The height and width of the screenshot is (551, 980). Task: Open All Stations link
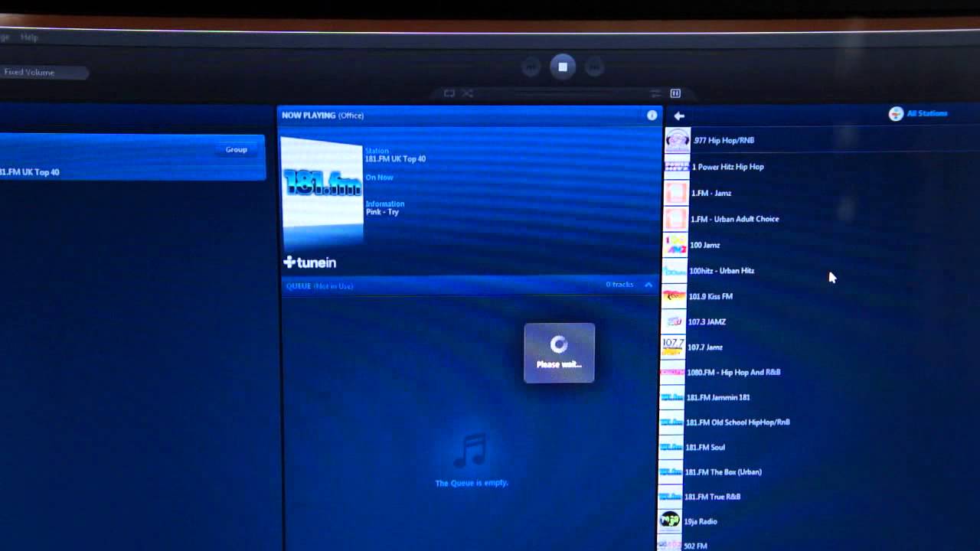click(918, 113)
